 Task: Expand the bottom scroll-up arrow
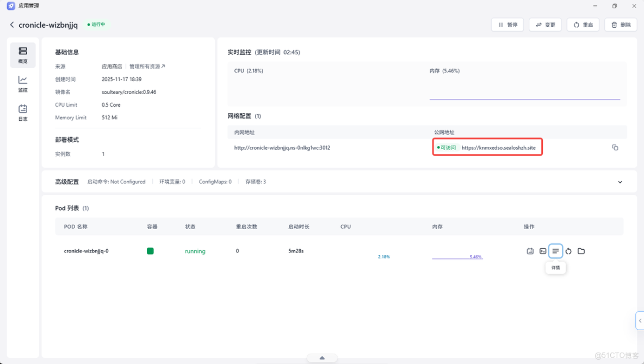point(322,357)
